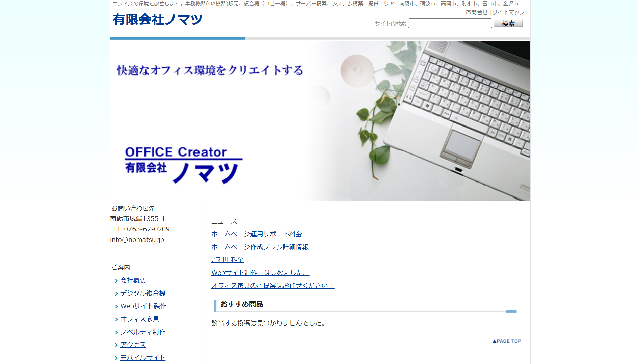The height and width of the screenshot is (364, 638).
Task: Choose ノベルティ制作 from the sidebar
Action: tap(143, 332)
